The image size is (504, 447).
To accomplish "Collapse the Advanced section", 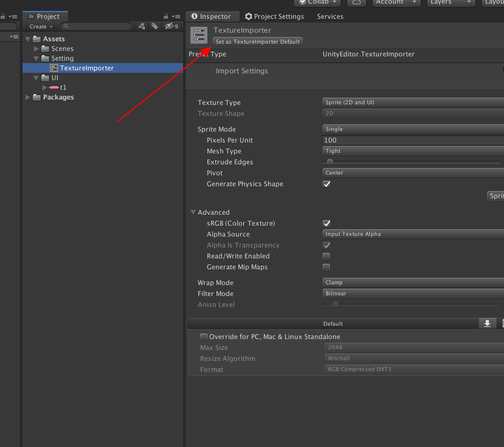I will [x=193, y=212].
